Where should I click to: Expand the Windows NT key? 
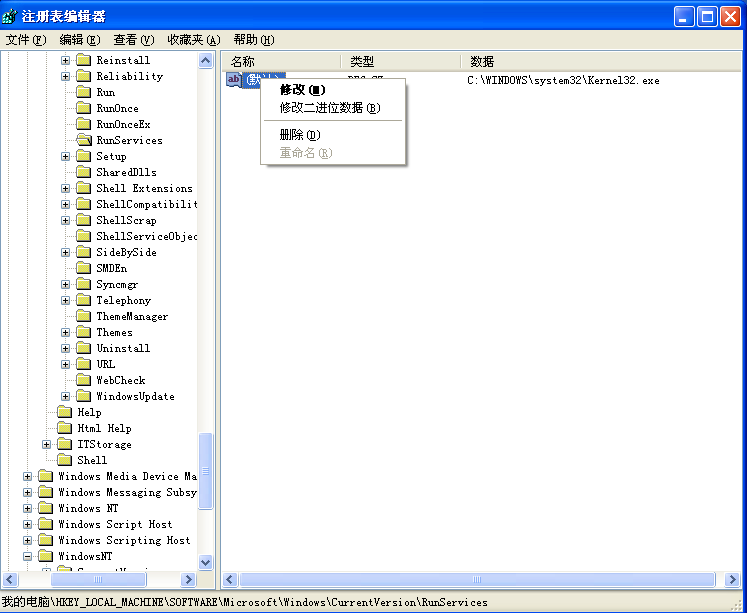(27, 508)
